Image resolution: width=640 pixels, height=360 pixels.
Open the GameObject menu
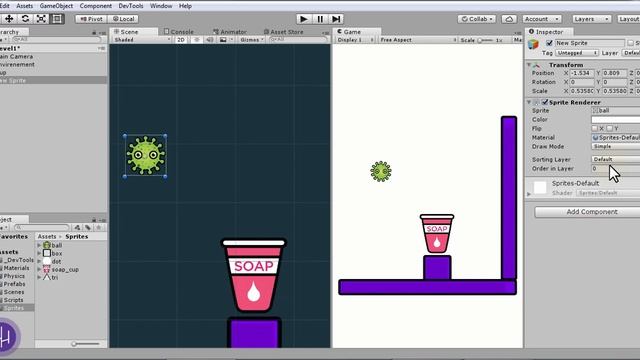tap(56, 6)
